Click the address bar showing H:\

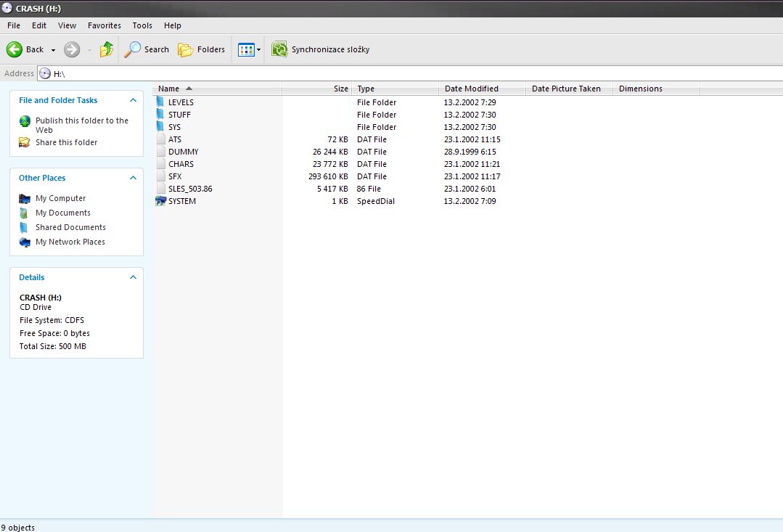point(363,73)
